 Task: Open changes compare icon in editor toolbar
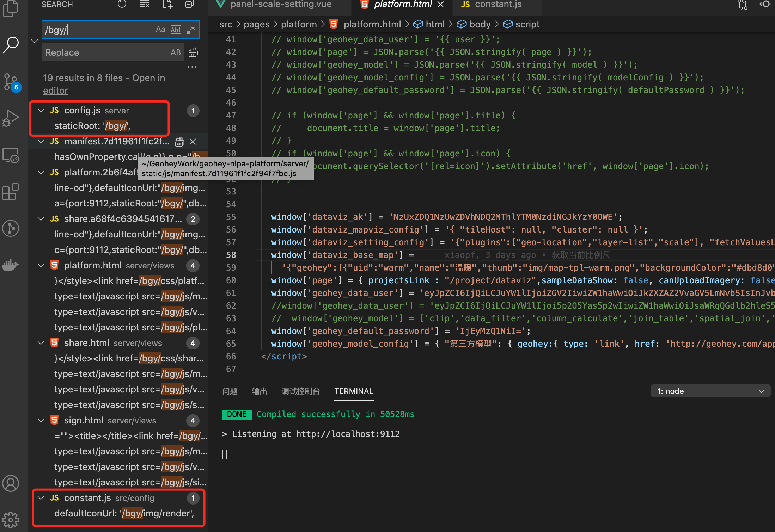pyautogui.click(x=743, y=5)
